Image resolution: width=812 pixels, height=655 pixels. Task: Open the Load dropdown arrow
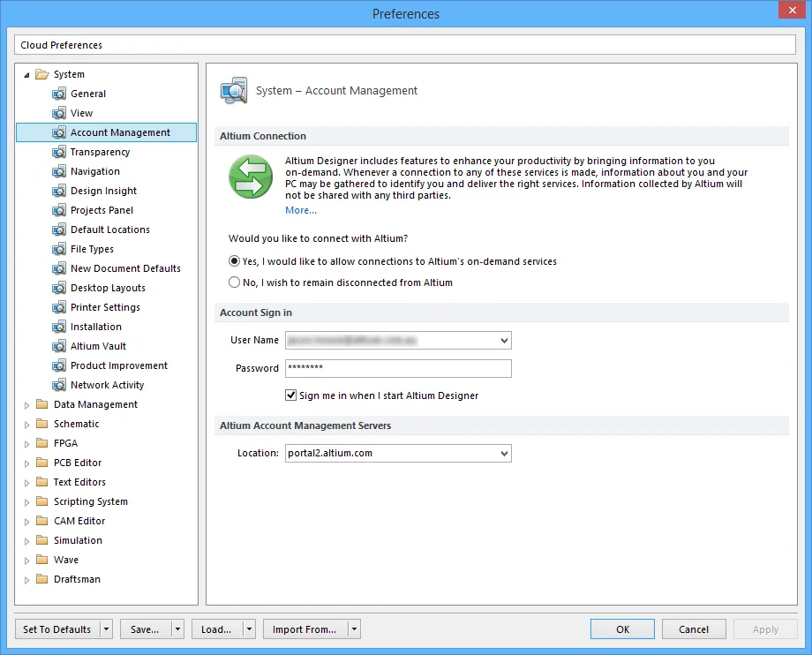pyautogui.click(x=249, y=629)
